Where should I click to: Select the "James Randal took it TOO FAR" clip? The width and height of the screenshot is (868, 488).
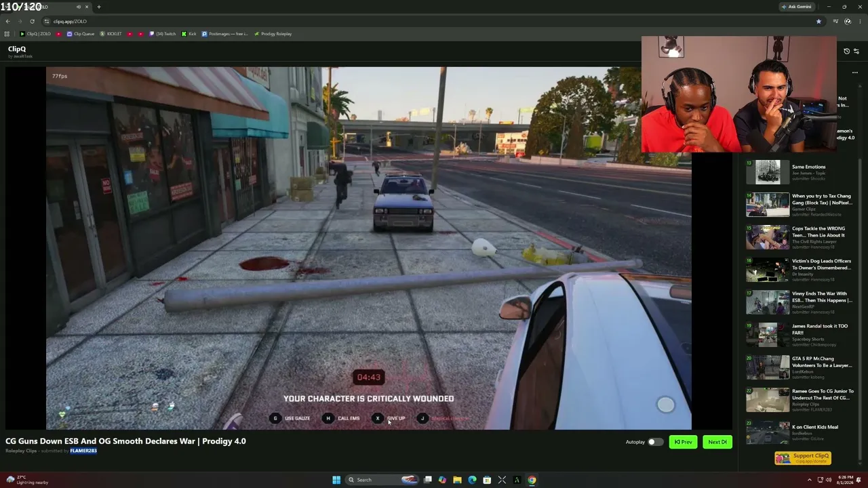[x=802, y=335]
